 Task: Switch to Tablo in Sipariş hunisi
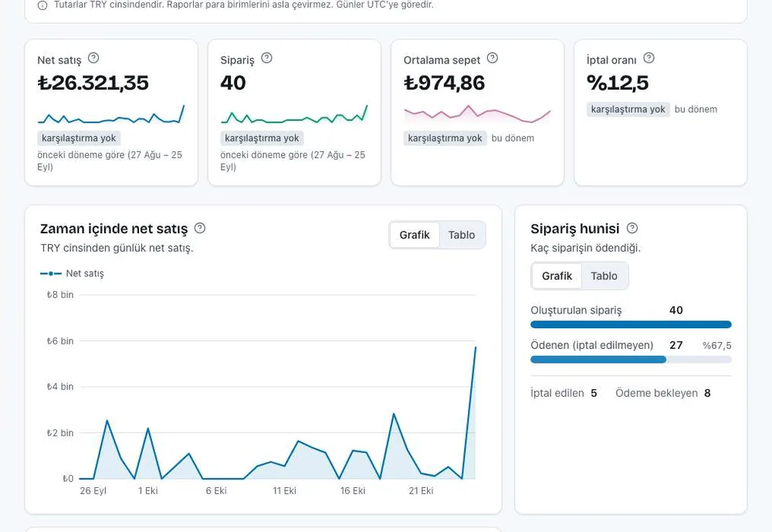604,276
